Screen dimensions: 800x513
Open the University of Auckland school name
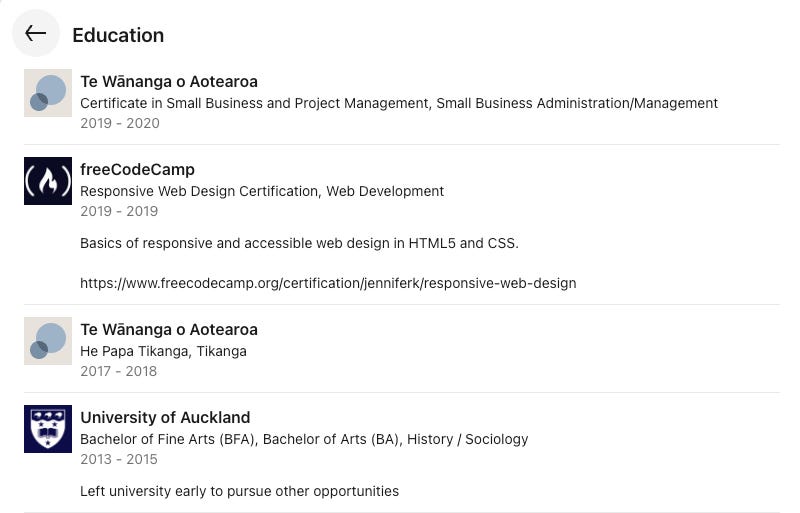point(165,417)
